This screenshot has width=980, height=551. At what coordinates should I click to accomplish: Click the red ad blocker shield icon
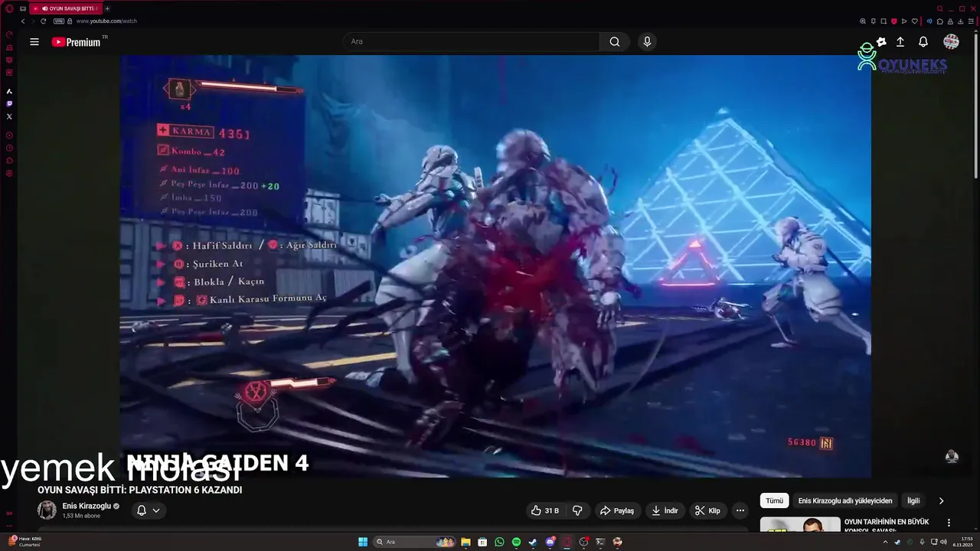pyautogui.click(x=894, y=21)
